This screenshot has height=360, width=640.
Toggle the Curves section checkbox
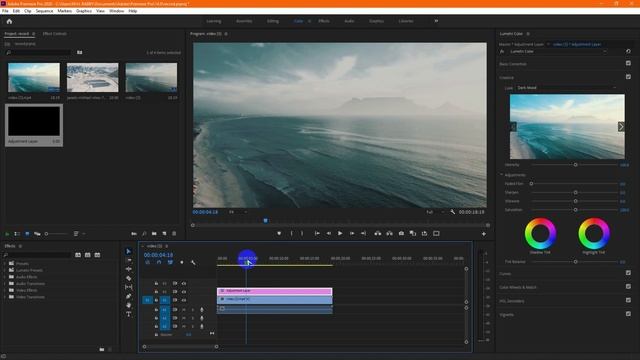(628, 273)
